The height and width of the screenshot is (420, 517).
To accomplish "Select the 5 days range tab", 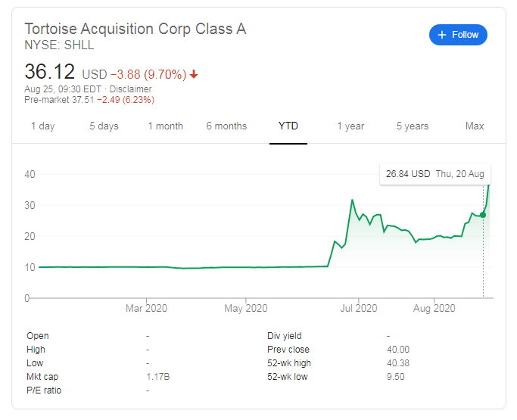I will pos(104,126).
